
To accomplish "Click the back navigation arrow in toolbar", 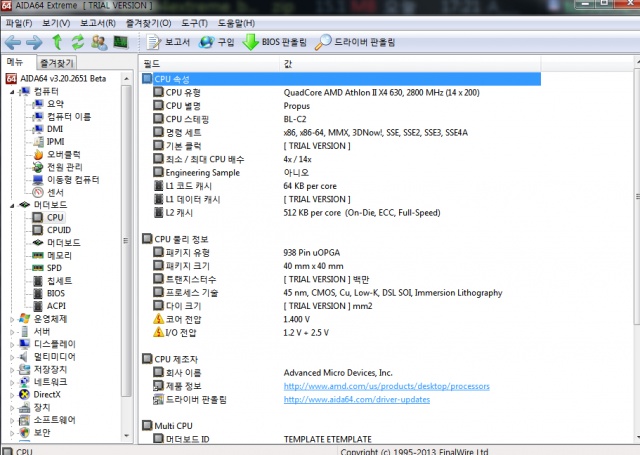I will pos(13,42).
